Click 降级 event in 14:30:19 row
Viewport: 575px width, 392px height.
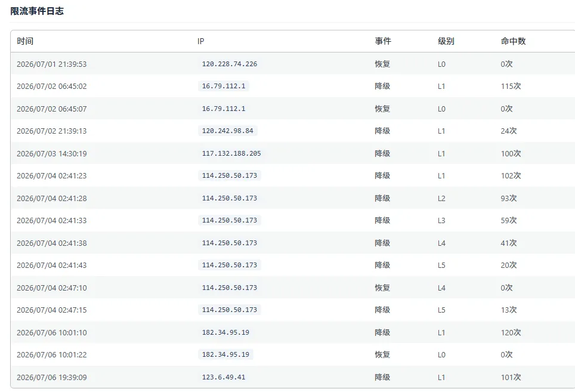coord(382,154)
